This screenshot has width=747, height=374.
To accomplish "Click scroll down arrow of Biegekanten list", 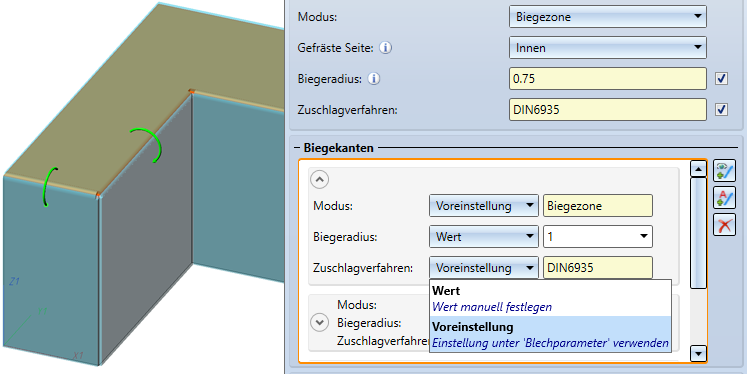I will click(698, 354).
